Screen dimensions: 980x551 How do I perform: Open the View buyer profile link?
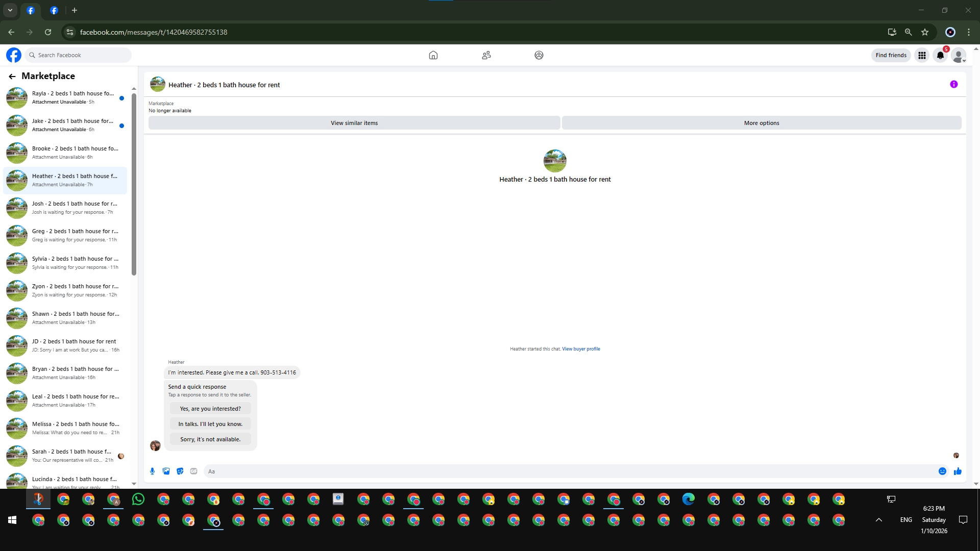point(581,349)
